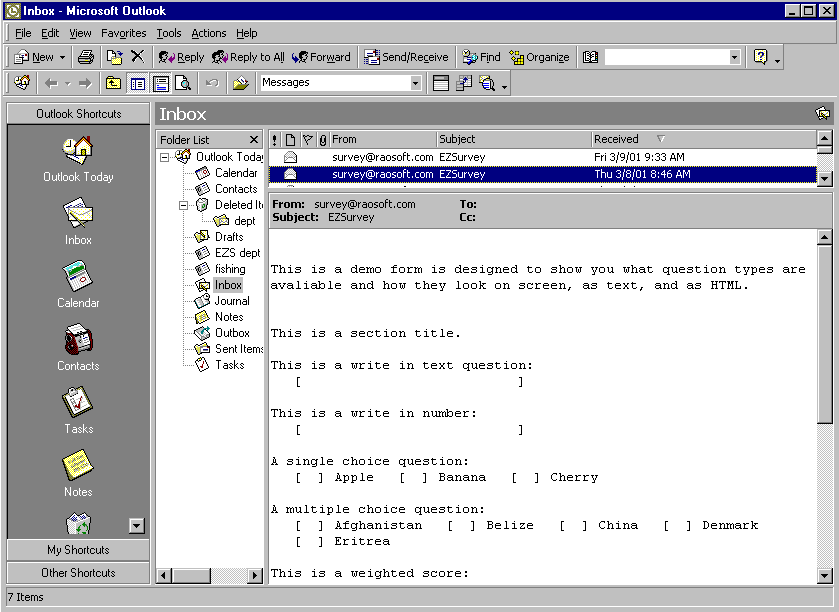Image resolution: width=839 pixels, height=612 pixels.
Task: Open Outlook Today shortcut in Outlook bar
Action: coord(78,159)
